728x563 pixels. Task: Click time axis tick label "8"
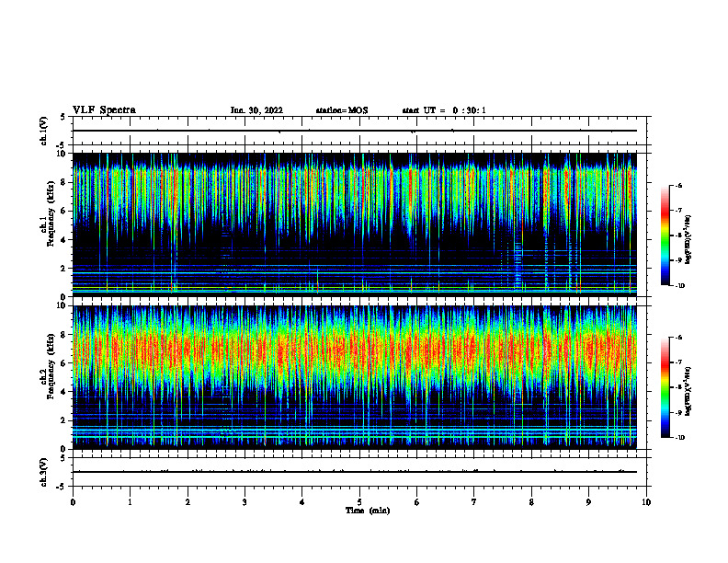(531, 502)
